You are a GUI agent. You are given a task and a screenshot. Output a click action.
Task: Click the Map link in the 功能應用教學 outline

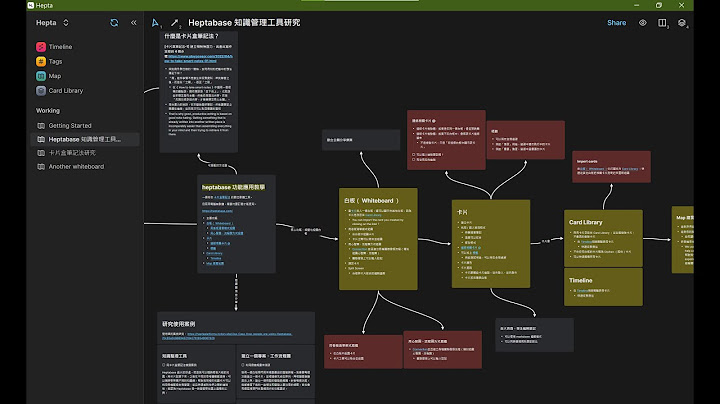tap(215, 264)
